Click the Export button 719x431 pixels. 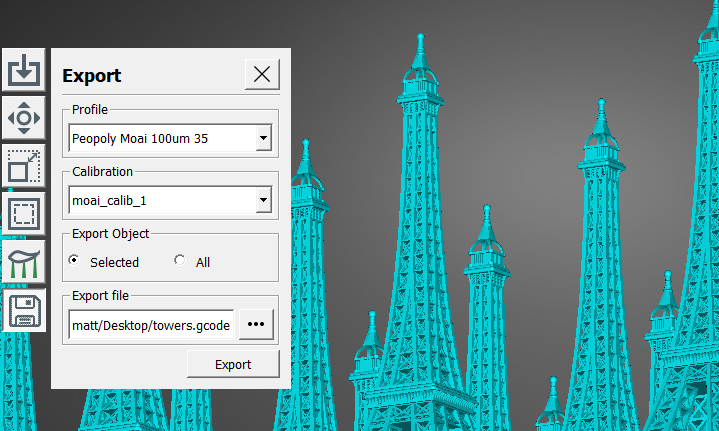point(233,365)
